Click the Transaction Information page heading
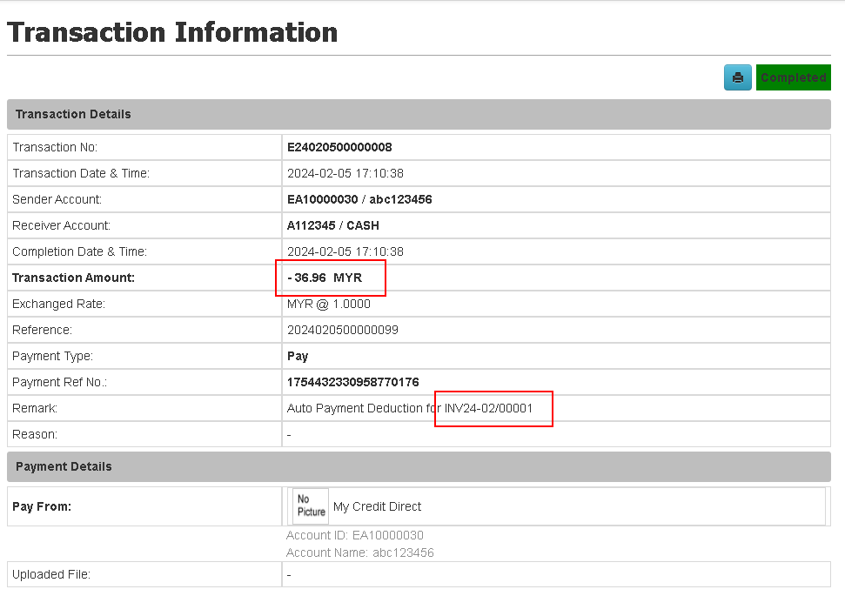 tap(172, 32)
